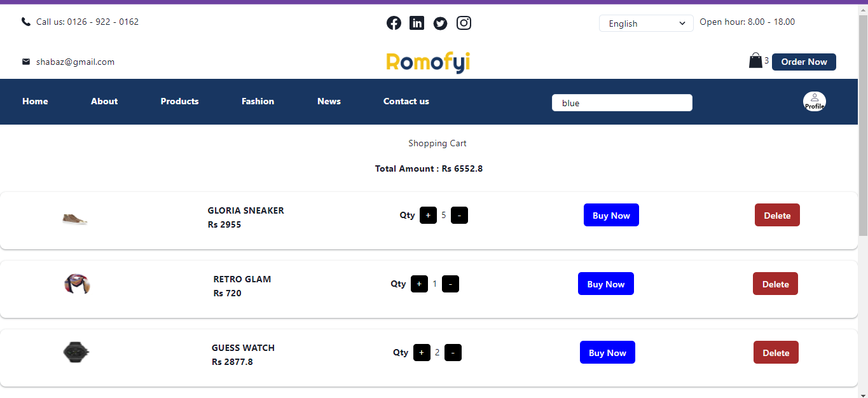868x398 pixels.
Task: Click the Romofyi logo
Action: (428, 62)
